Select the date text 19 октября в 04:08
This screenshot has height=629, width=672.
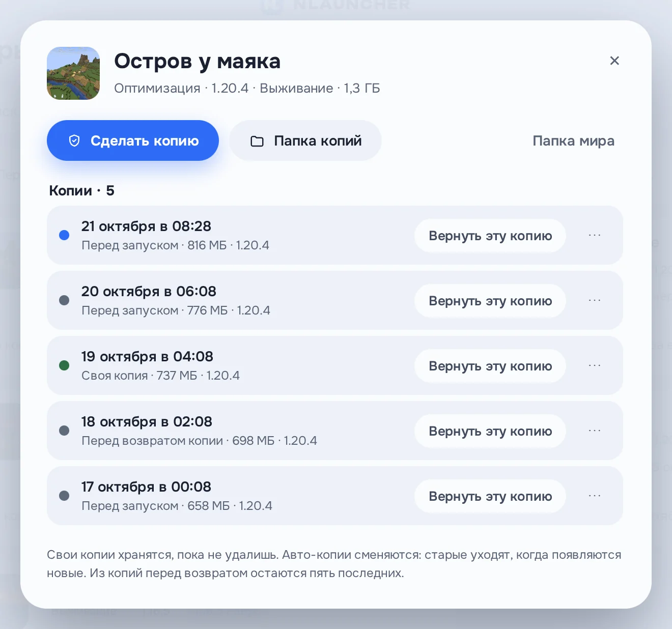click(x=147, y=357)
